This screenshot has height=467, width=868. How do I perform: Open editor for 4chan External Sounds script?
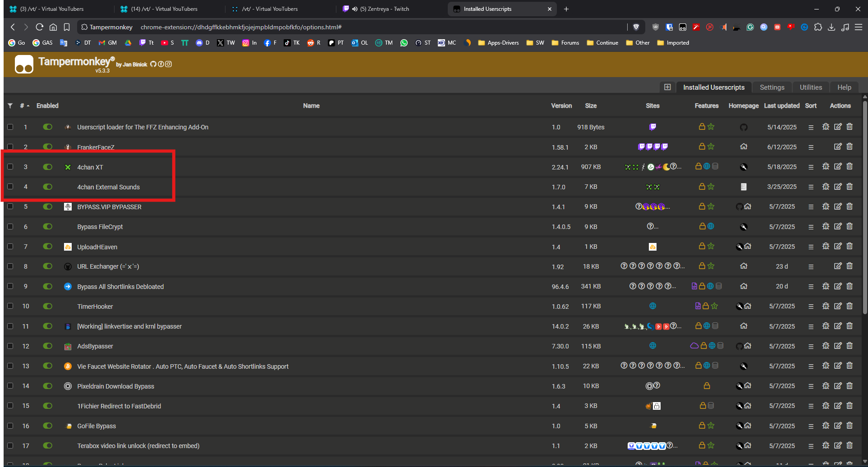(x=838, y=187)
